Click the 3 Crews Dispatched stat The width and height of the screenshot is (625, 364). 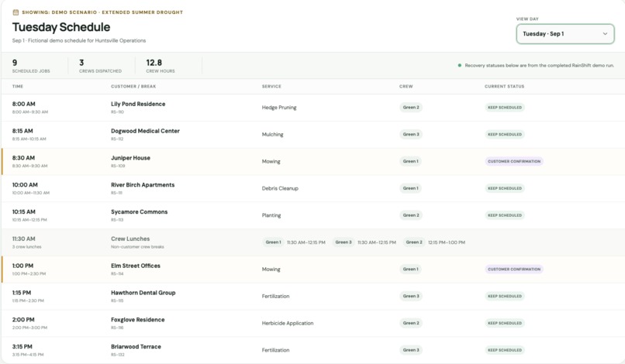tap(101, 66)
